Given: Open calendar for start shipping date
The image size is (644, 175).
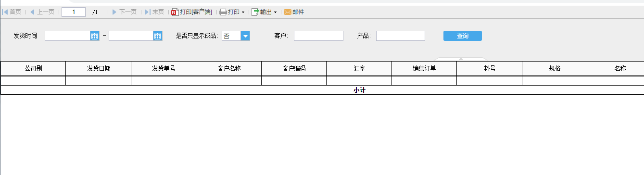Looking at the screenshot, I should point(95,36).
